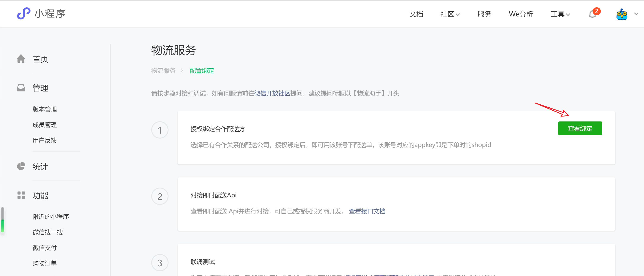Click the step 1 circle number
This screenshot has height=276, width=644.
[x=160, y=130]
